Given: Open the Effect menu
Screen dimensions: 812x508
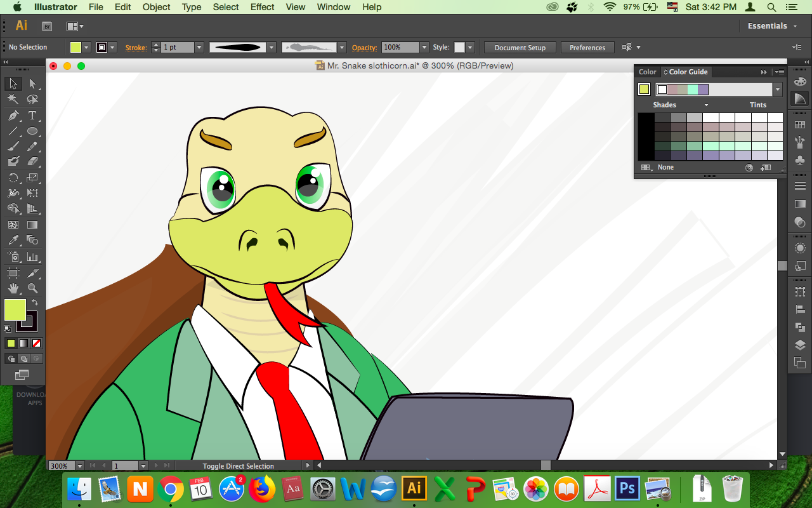Looking at the screenshot, I should (262, 7).
